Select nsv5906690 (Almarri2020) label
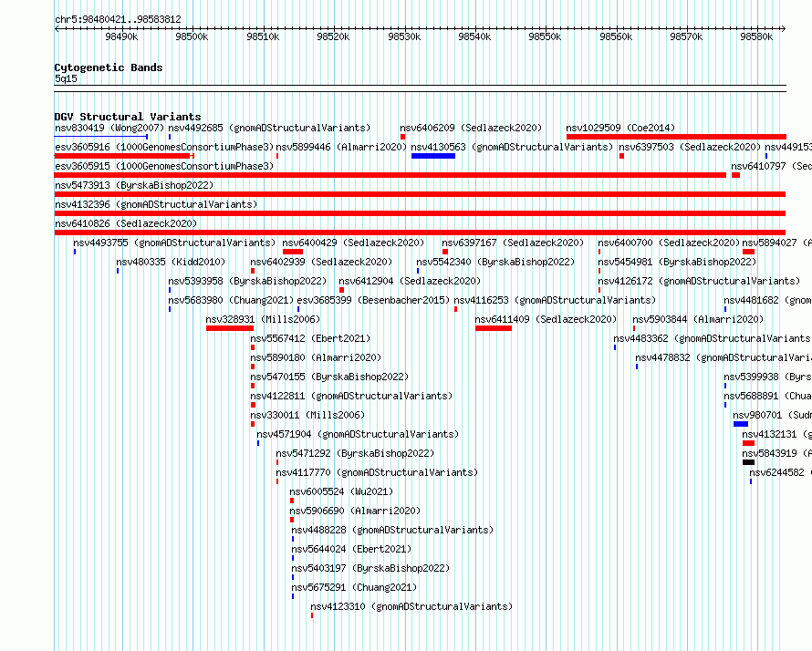The image size is (812, 651). (x=355, y=511)
